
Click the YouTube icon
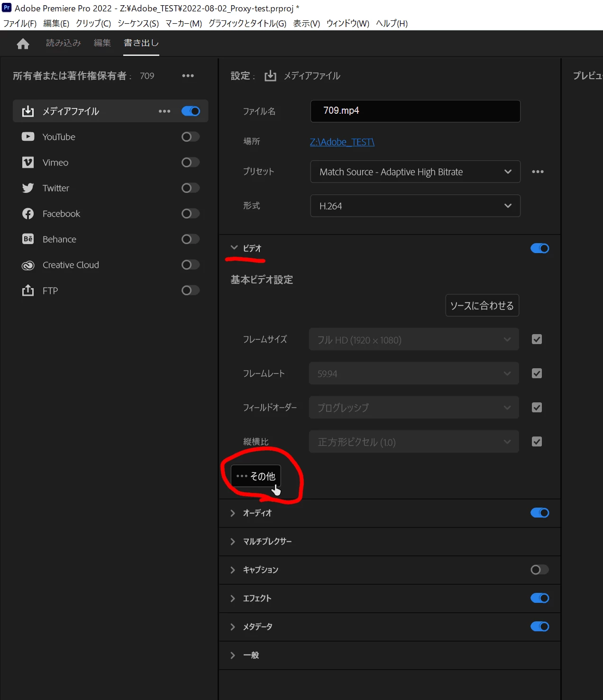[28, 136]
